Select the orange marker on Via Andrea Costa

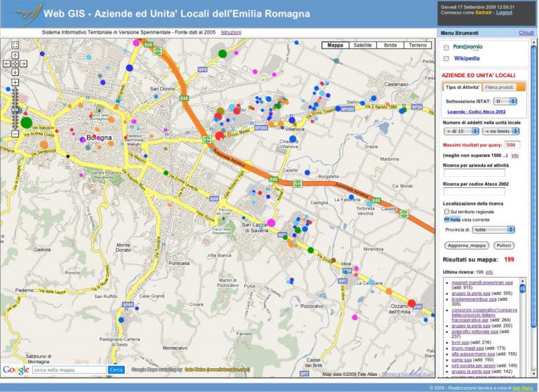tap(44, 144)
